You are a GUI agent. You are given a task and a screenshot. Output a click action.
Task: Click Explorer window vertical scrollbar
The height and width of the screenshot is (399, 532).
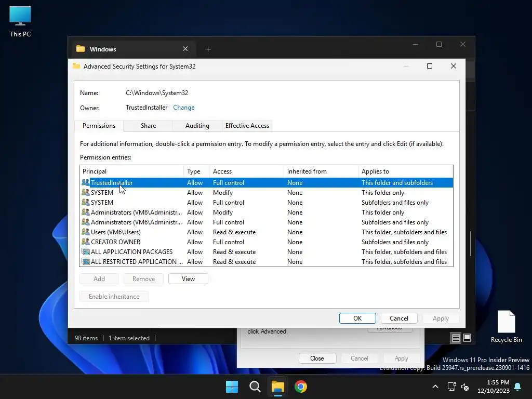point(470,244)
